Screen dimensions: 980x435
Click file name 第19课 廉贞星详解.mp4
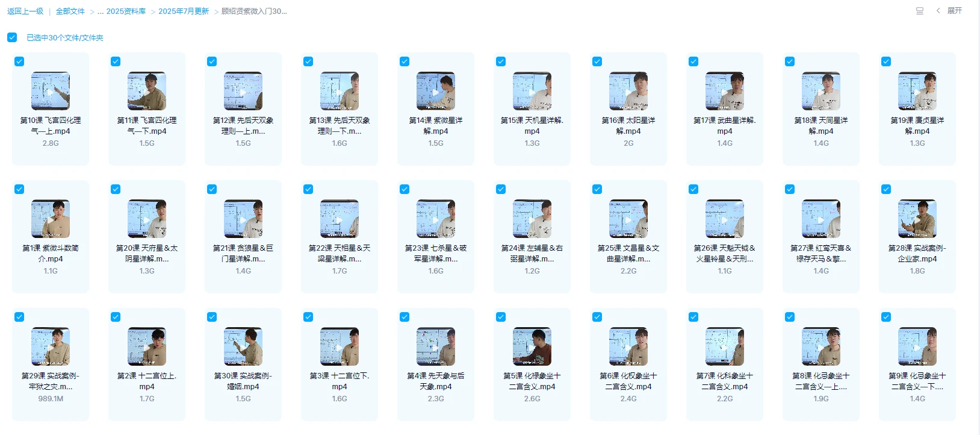pos(917,125)
